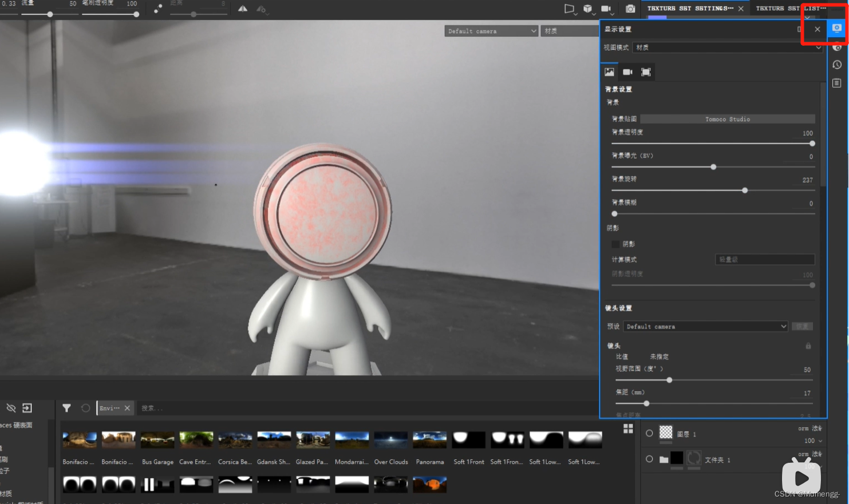Open the 计算模式 dropdown
This screenshot has height=504, width=849.
pyautogui.click(x=765, y=260)
